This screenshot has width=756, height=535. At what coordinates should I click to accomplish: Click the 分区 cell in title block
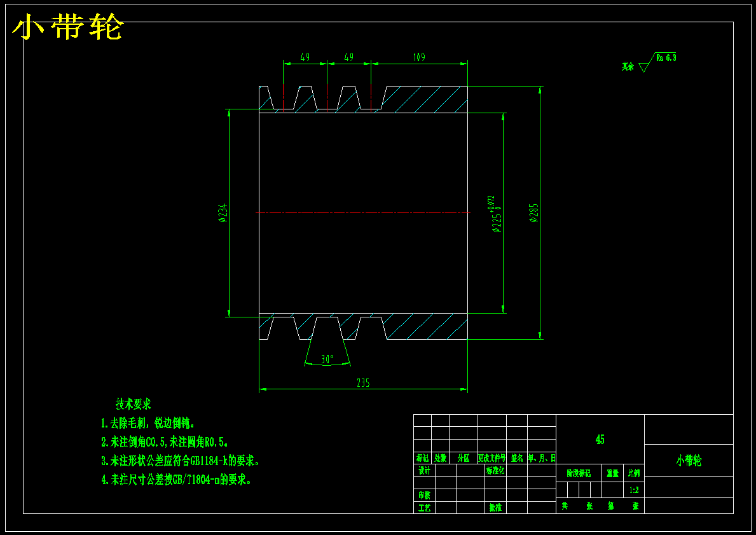[x=464, y=458]
